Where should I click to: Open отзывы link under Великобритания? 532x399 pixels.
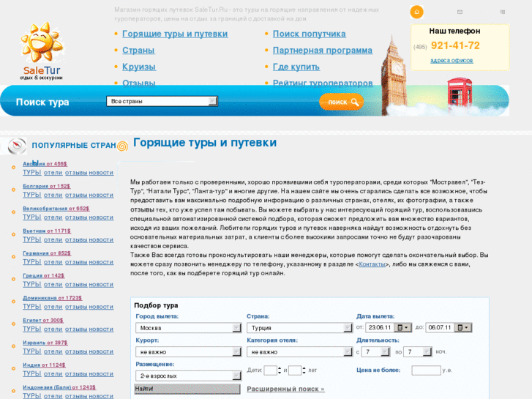coord(76,217)
